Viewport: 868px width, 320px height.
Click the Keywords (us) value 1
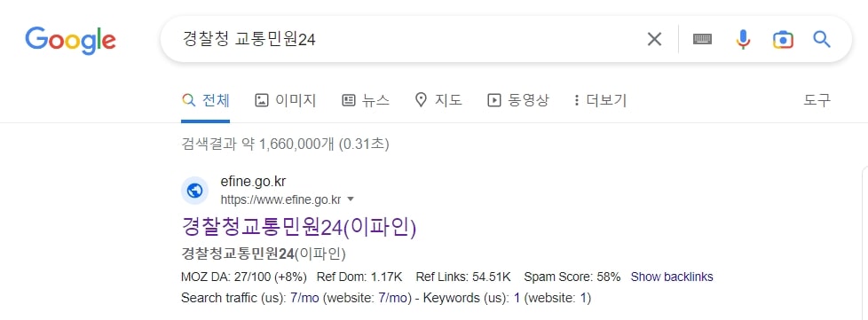point(517,298)
